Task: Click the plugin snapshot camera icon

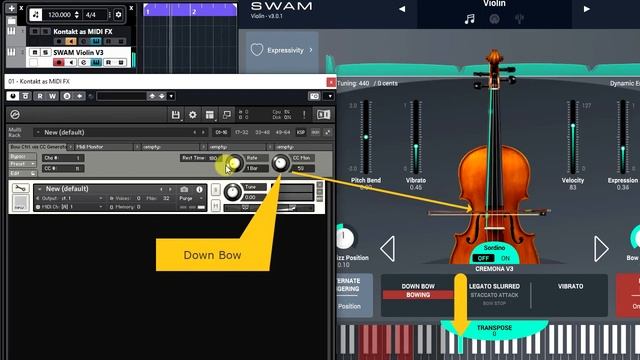Action: click(314, 96)
